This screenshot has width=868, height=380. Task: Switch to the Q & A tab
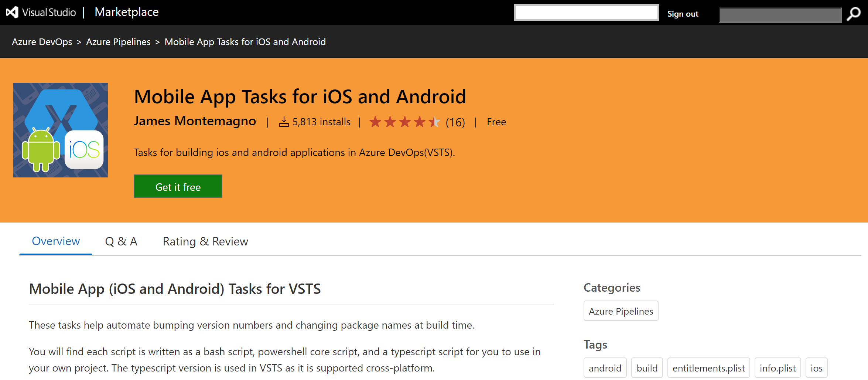[x=121, y=241]
